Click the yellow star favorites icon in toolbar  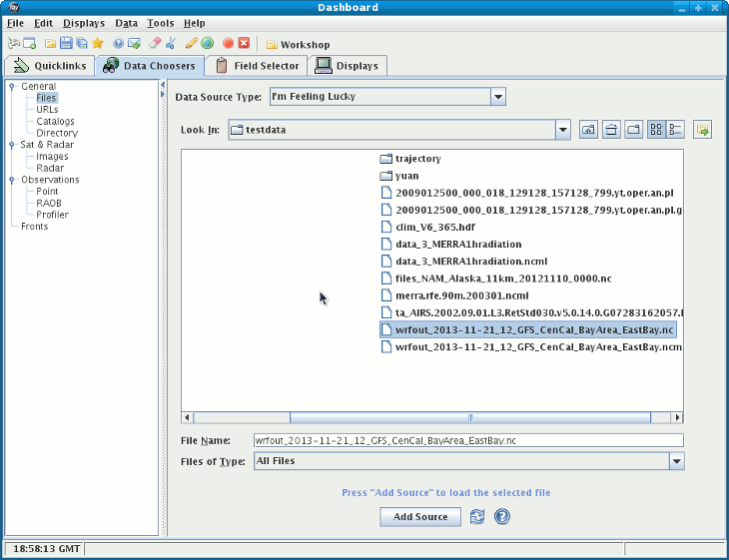(97, 44)
